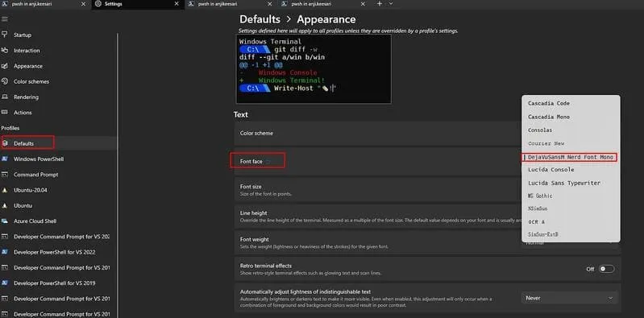Click the Azure Cloud Shell icon
This screenshot has width=644, height=318.
5,221
